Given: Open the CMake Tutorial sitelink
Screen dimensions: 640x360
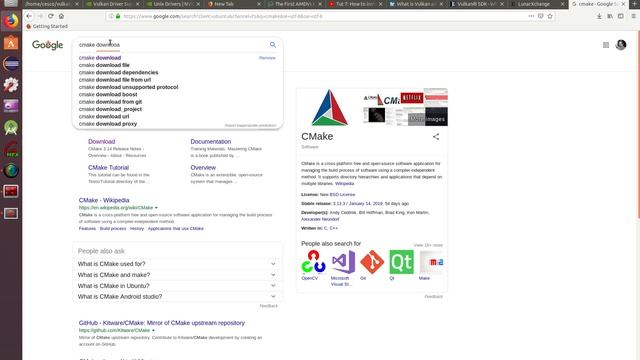Looking at the screenshot, I should (108, 168).
